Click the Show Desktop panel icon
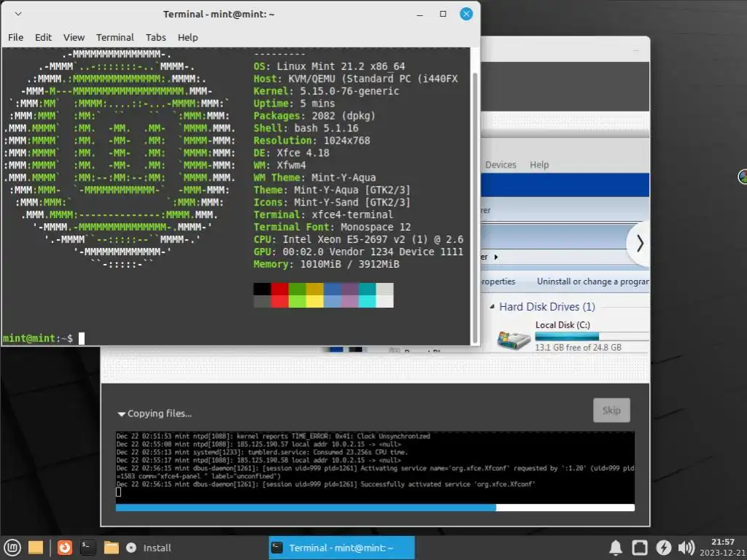The image size is (747, 560). (x=35, y=548)
